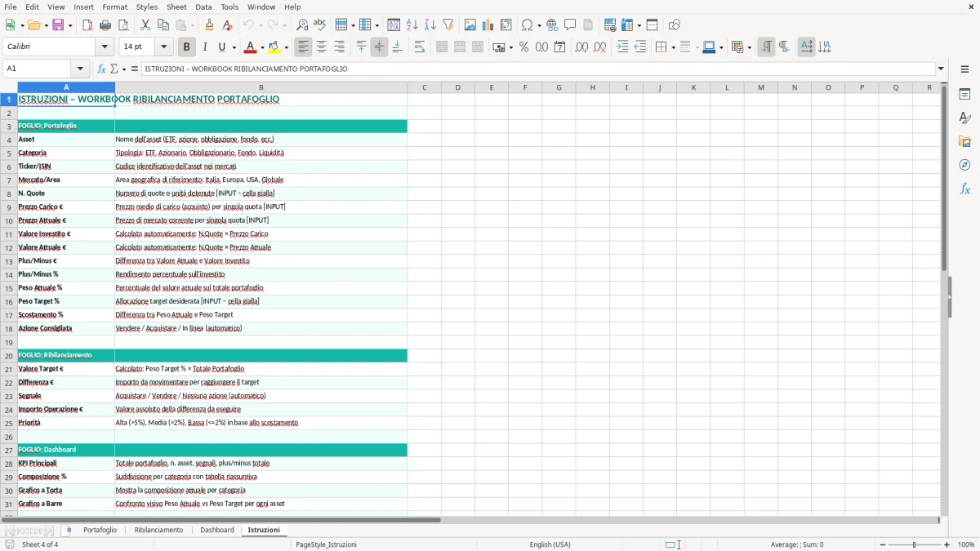
Task: Open Undo history dropdown arrow
Action: pos(260,25)
